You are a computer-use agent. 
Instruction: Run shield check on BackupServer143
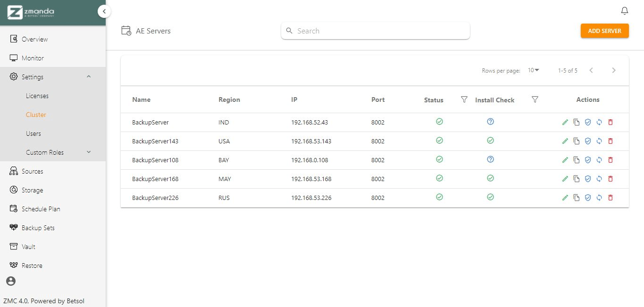[588, 141]
